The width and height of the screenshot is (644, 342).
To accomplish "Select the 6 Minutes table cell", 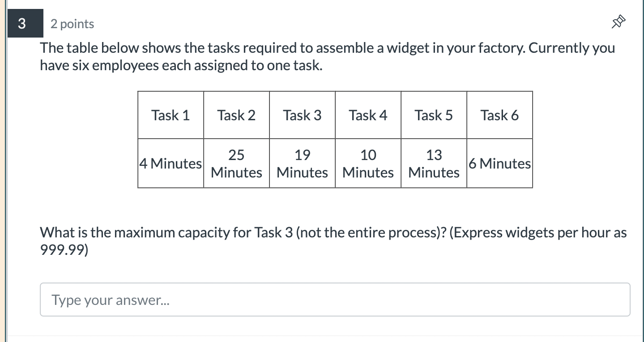I will tap(499, 163).
